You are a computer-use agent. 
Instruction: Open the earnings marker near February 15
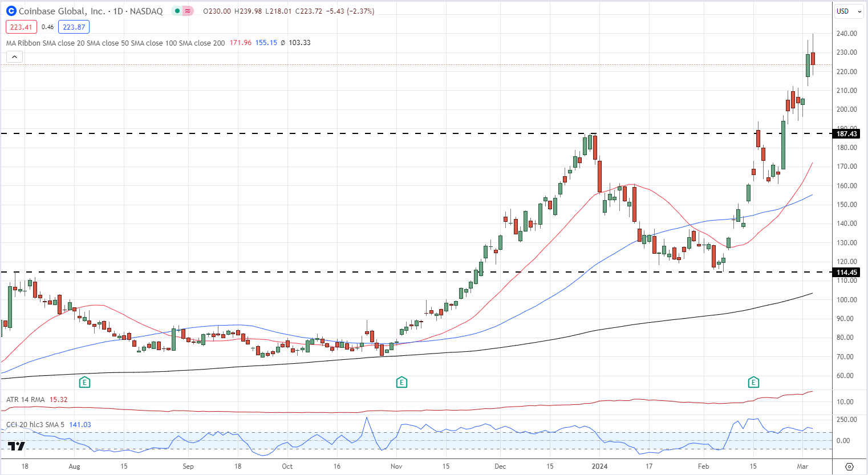point(753,382)
